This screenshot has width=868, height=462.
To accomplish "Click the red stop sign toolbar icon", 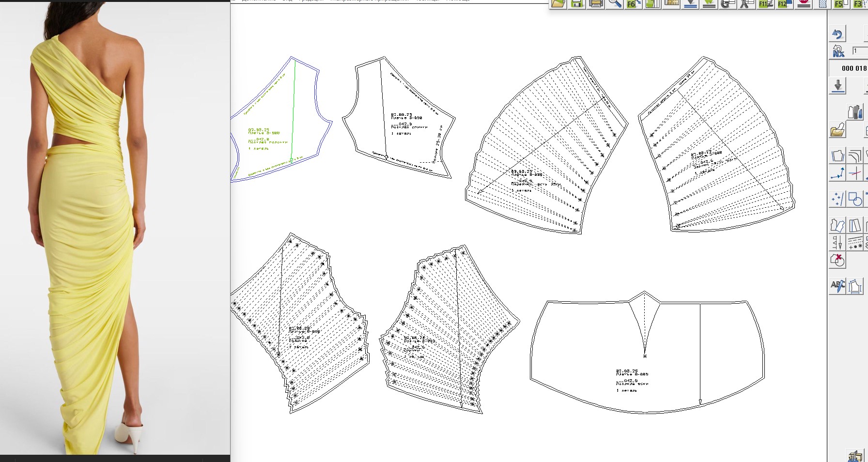I will click(x=804, y=4).
